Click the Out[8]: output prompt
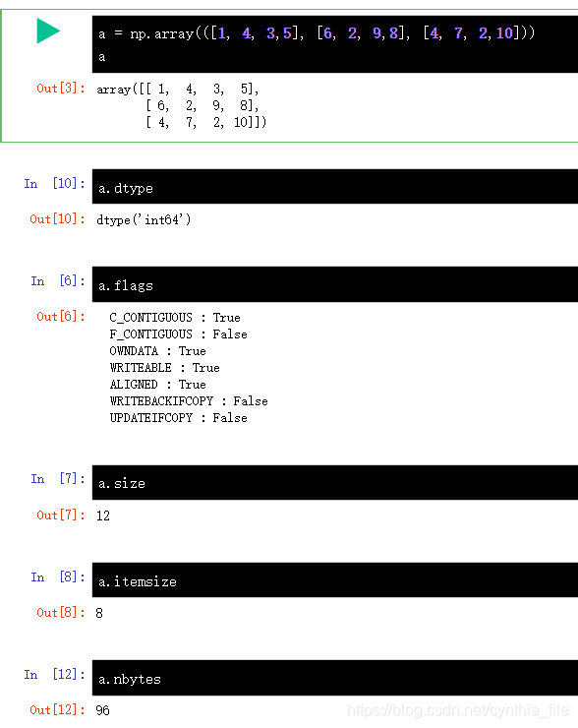578x728 pixels. [61, 612]
